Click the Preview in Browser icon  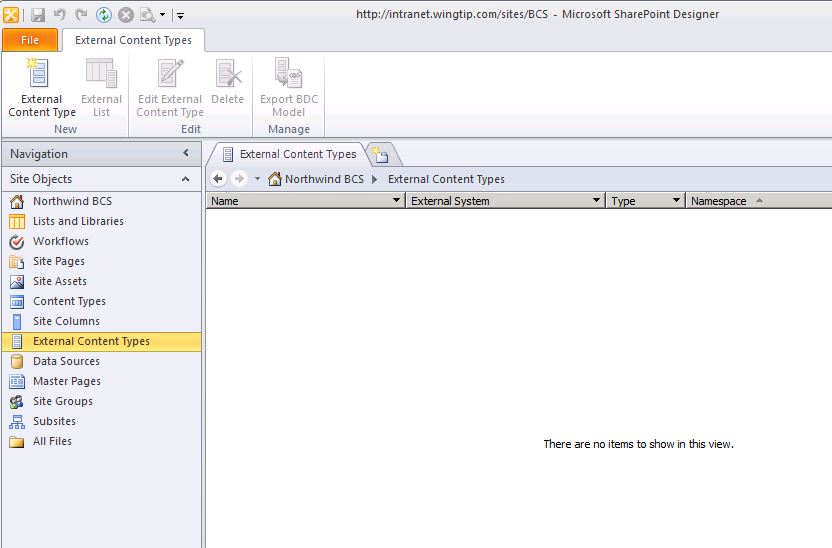coord(148,15)
